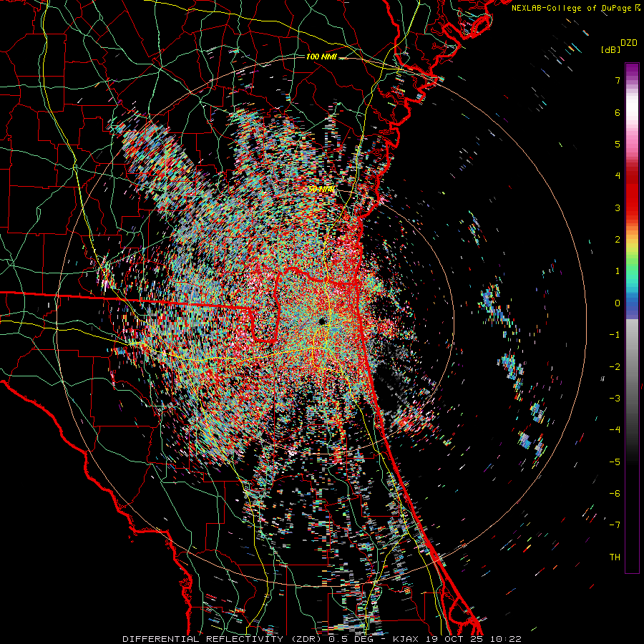
Task: Click the 1 value on the scale
Action: pyautogui.click(x=618, y=271)
